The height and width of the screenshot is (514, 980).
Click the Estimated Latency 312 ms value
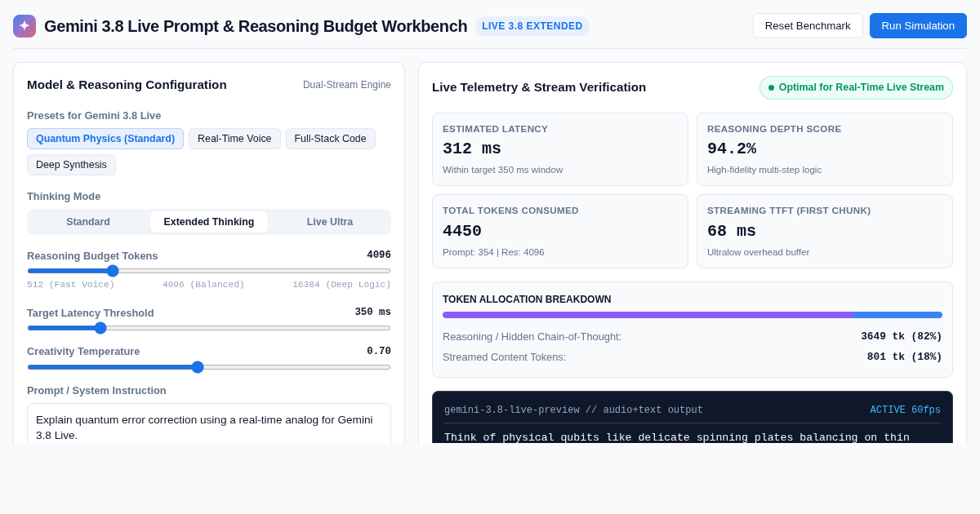[472, 149]
